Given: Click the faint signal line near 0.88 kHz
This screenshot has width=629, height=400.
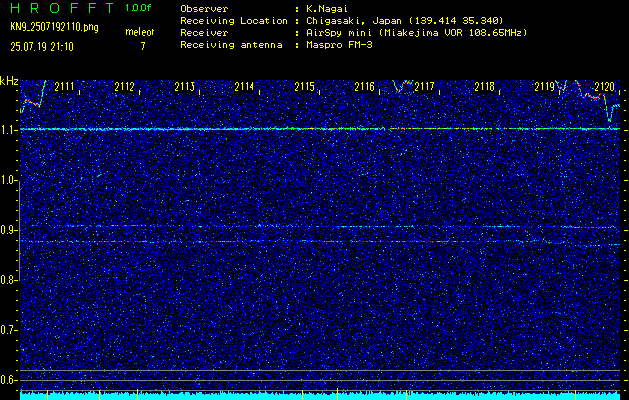Looking at the screenshot, I should [x=320, y=242].
